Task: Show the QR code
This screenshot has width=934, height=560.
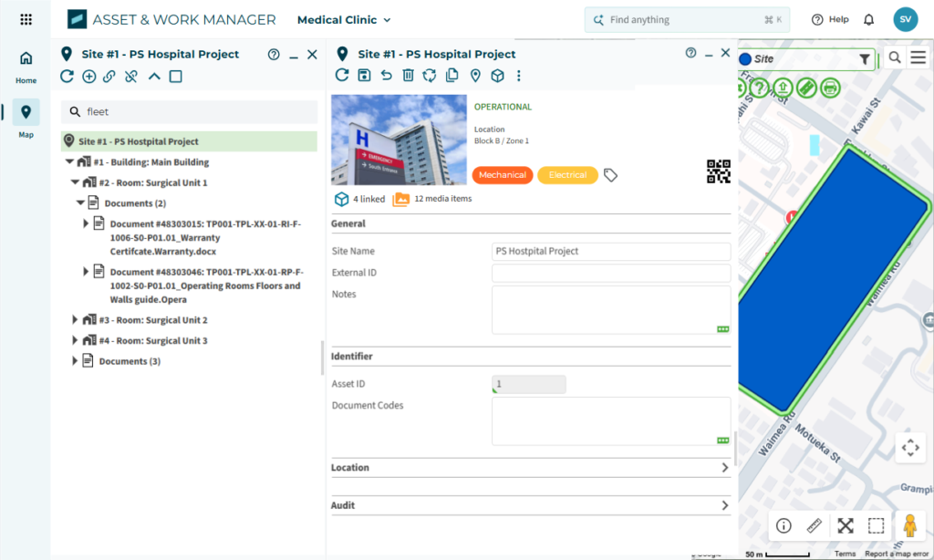Action: (719, 171)
